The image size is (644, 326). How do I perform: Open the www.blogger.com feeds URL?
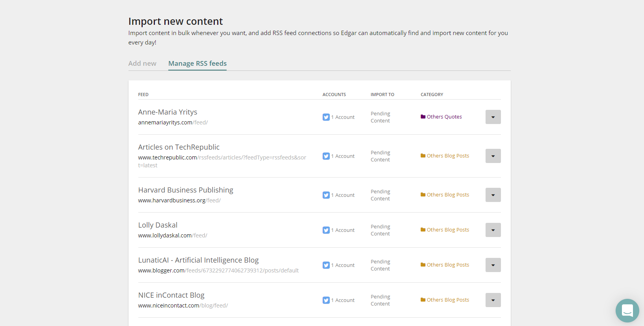point(218,270)
